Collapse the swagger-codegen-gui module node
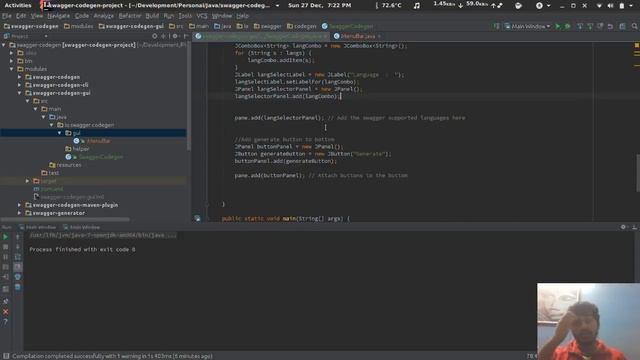The height and width of the screenshot is (360, 640). click(20, 93)
